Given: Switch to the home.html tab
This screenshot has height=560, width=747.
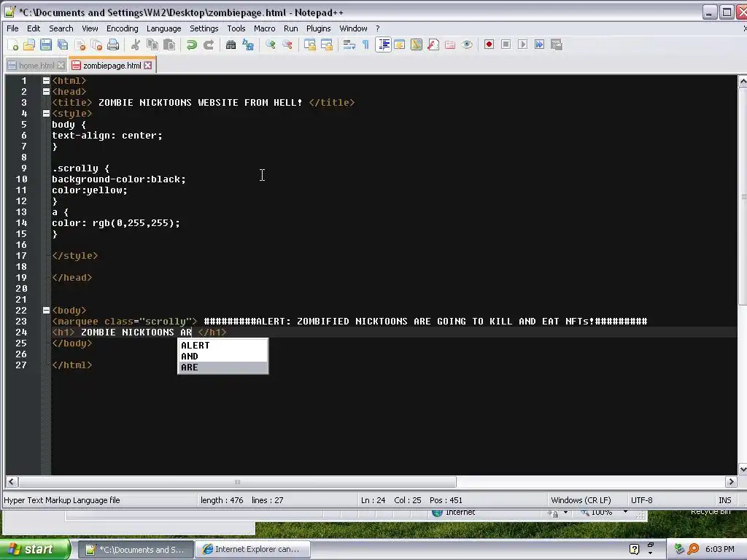Looking at the screenshot, I should [36, 66].
